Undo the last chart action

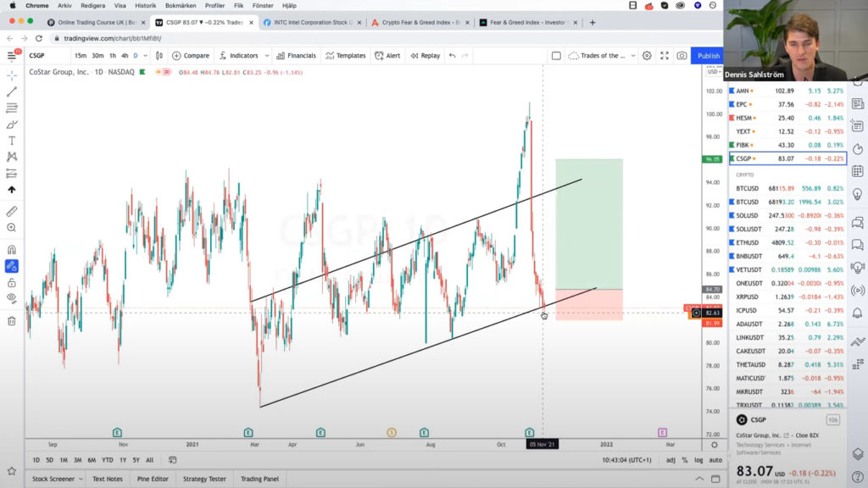(453, 55)
